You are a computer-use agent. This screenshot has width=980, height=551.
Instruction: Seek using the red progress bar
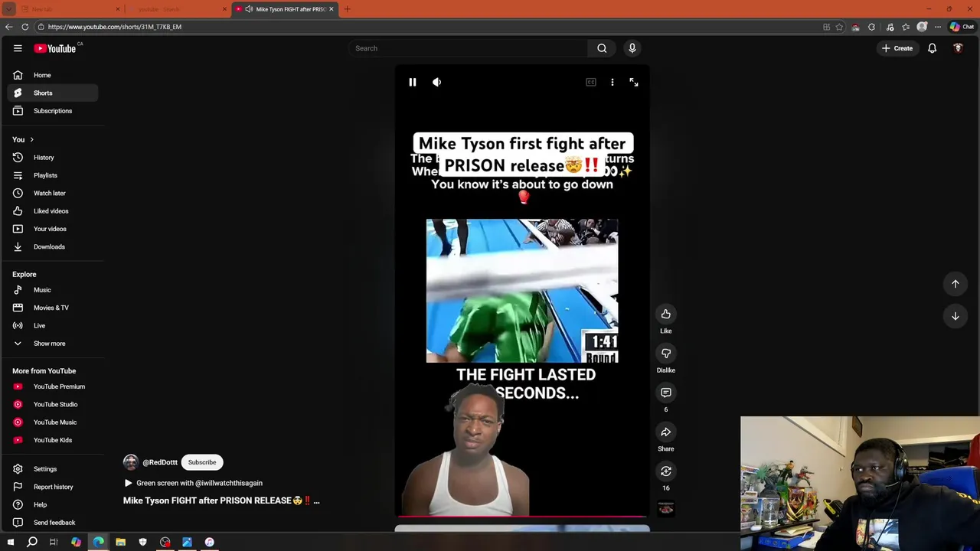click(522, 517)
